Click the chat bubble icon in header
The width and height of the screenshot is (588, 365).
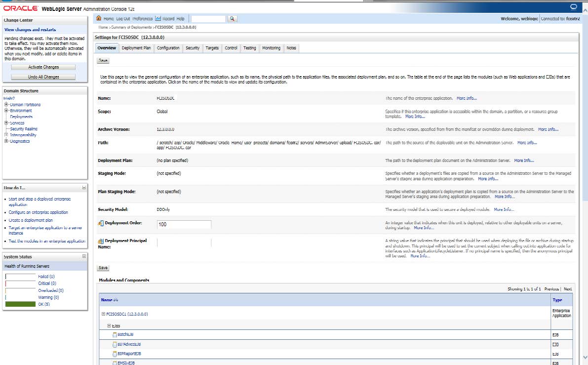(x=573, y=7)
